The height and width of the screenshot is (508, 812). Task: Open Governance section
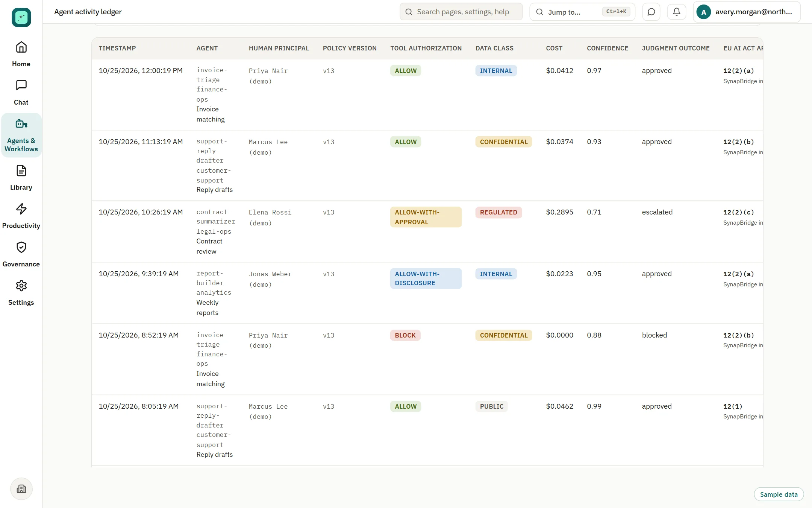tap(21, 254)
